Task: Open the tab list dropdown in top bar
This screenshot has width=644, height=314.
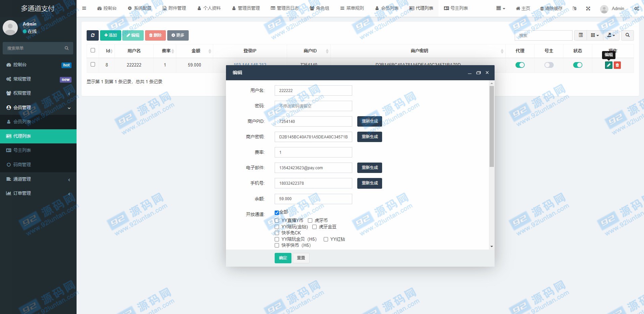Action: pyautogui.click(x=501, y=8)
